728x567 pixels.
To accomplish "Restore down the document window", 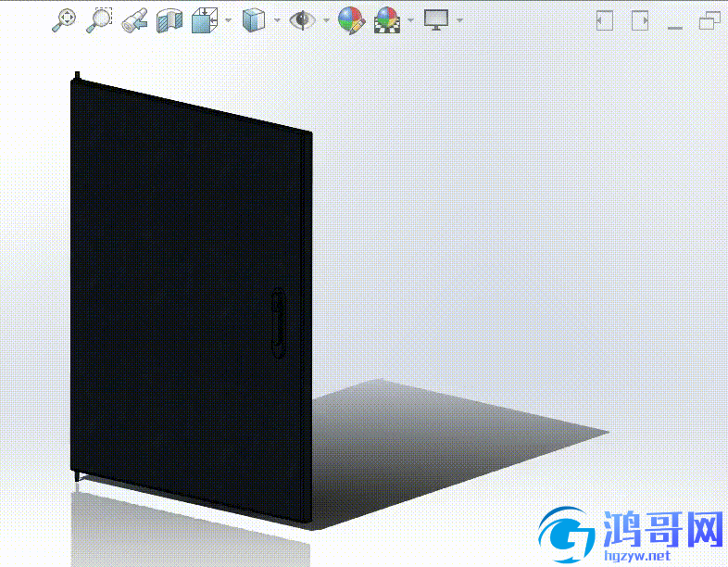I will [x=709, y=21].
